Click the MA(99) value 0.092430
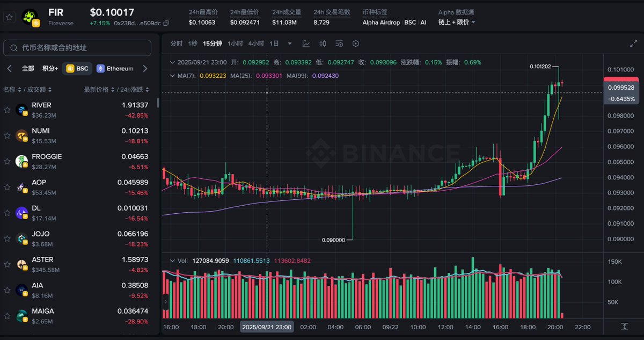This screenshot has width=644, height=340. point(326,76)
